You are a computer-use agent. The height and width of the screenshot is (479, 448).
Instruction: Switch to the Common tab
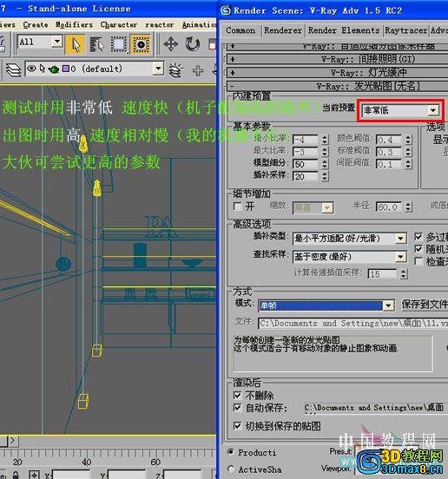click(240, 30)
